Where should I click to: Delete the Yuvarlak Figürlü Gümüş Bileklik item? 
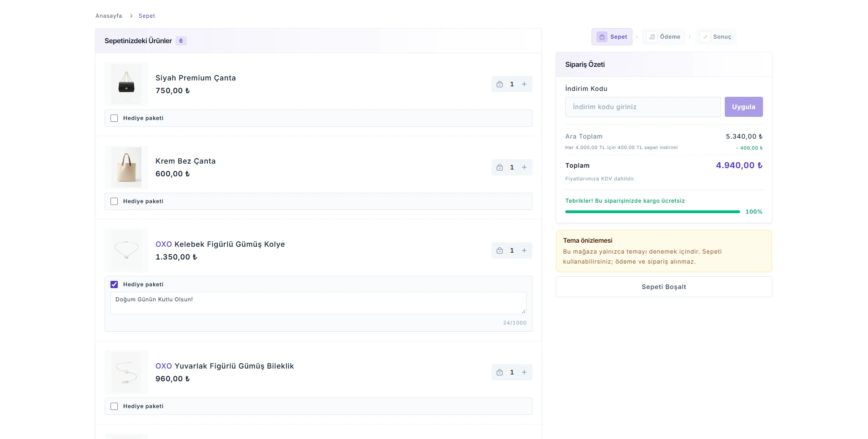click(499, 372)
